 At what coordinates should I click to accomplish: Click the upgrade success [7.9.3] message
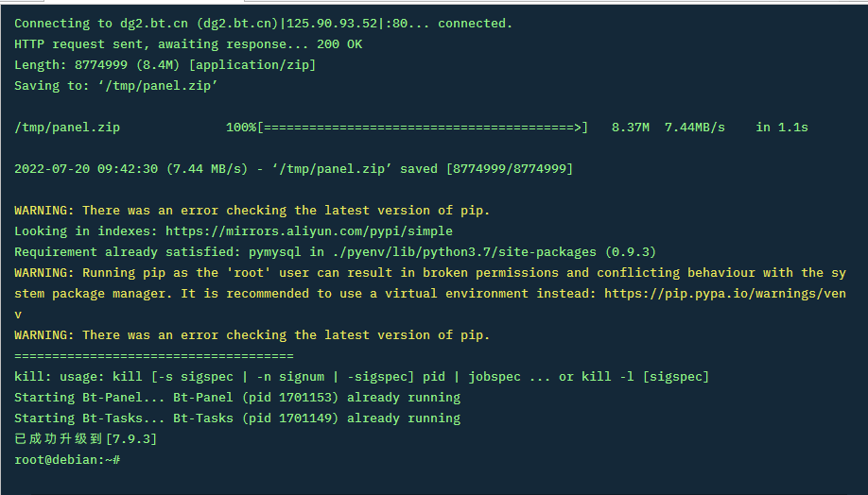(x=86, y=438)
